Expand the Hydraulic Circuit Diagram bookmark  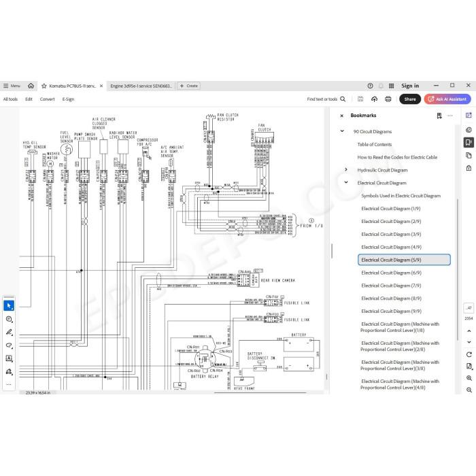click(x=346, y=170)
